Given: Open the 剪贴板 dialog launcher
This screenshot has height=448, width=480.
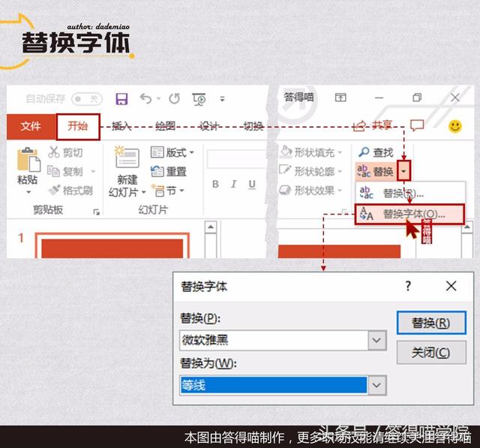Looking at the screenshot, I should [97, 212].
